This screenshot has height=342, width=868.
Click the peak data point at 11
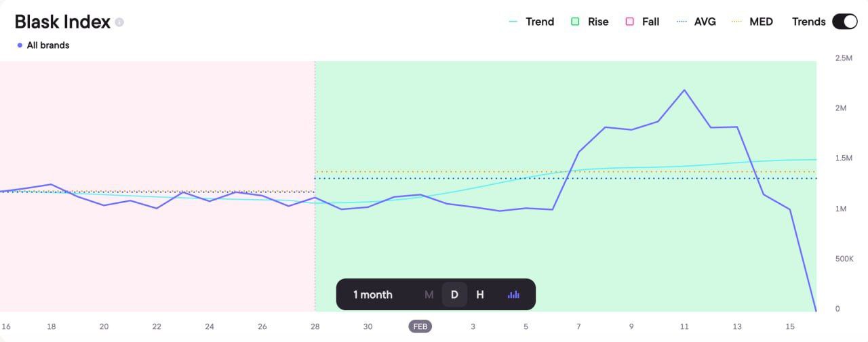click(x=684, y=90)
